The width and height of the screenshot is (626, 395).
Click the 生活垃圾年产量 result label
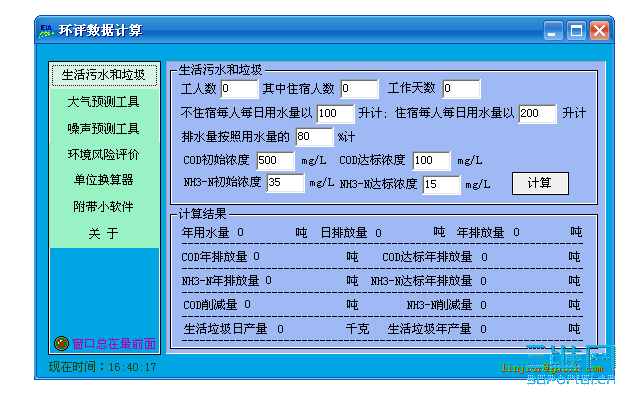[x=430, y=329]
